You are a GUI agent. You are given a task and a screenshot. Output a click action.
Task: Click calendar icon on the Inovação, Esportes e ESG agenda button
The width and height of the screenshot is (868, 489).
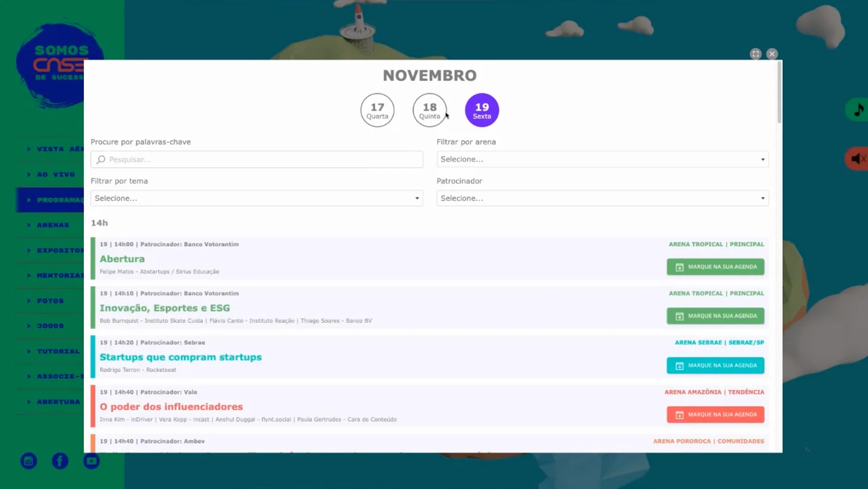pyautogui.click(x=679, y=316)
